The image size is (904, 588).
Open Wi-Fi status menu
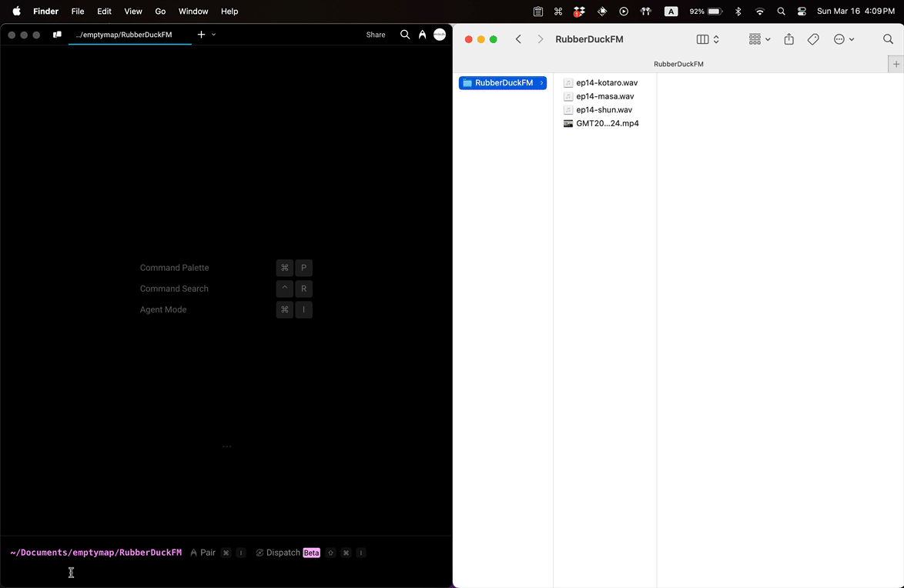[x=760, y=11]
